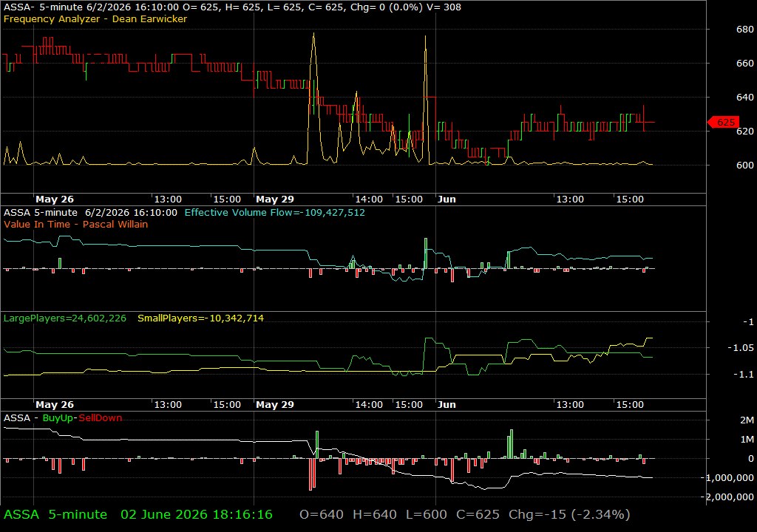Click the red 625 price marker
Viewport: 757px width, 532px height.
(723, 122)
